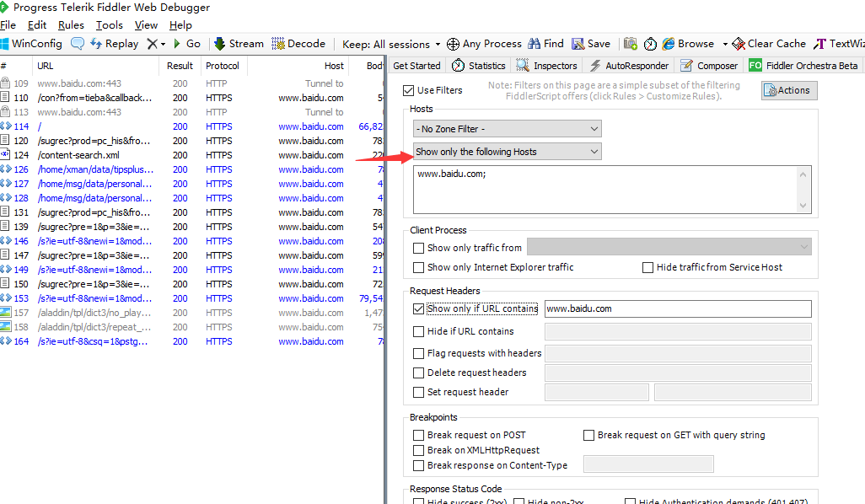Go to the Get Started tab
This screenshot has height=504, width=865.
(x=416, y=66)
